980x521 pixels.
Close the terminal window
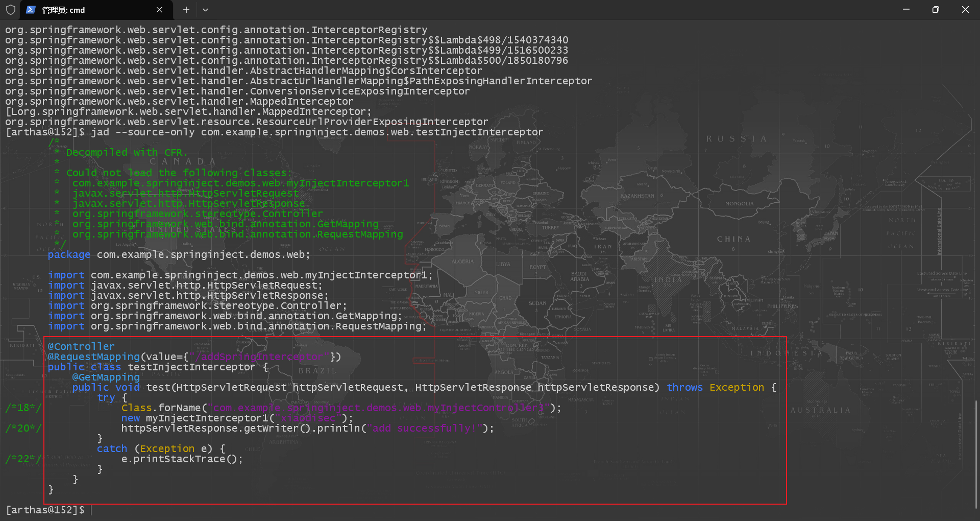click(965, 10)
